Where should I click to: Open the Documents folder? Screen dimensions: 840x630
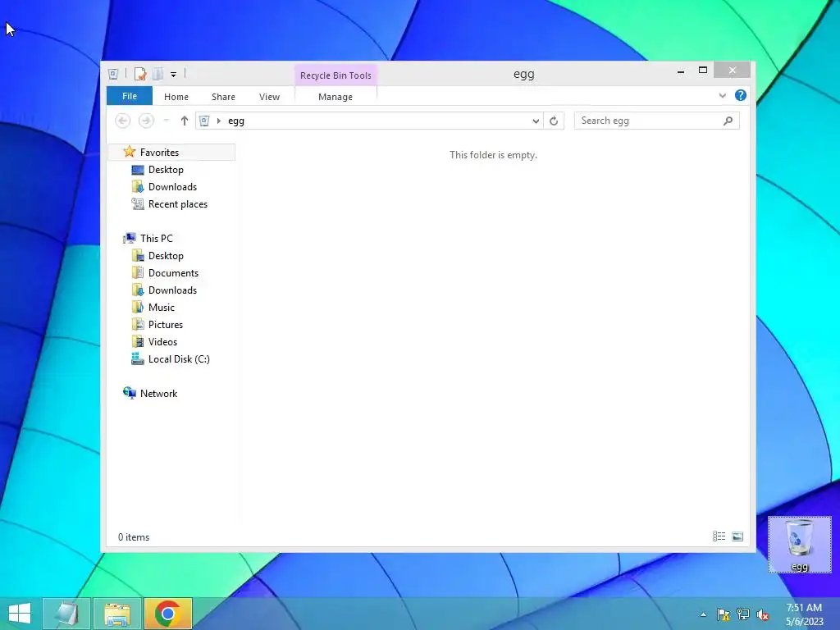point(174,273)
